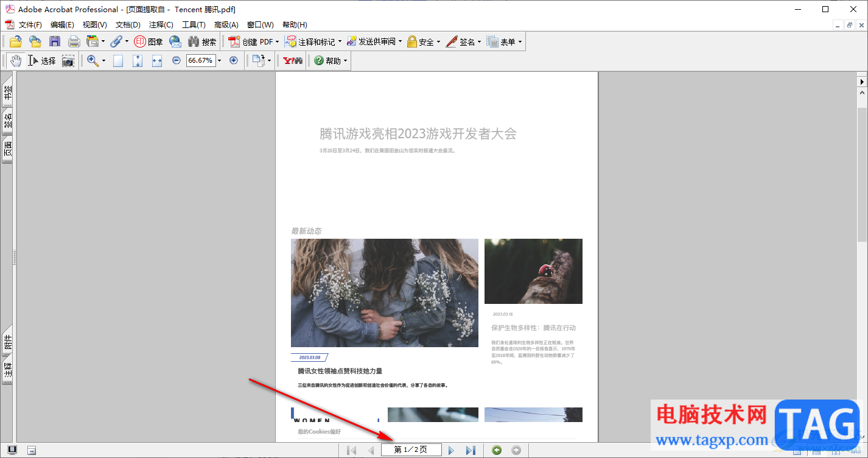Select the Hand tool
This screenshot has height=458, width=868.
(x=15, y=60)
